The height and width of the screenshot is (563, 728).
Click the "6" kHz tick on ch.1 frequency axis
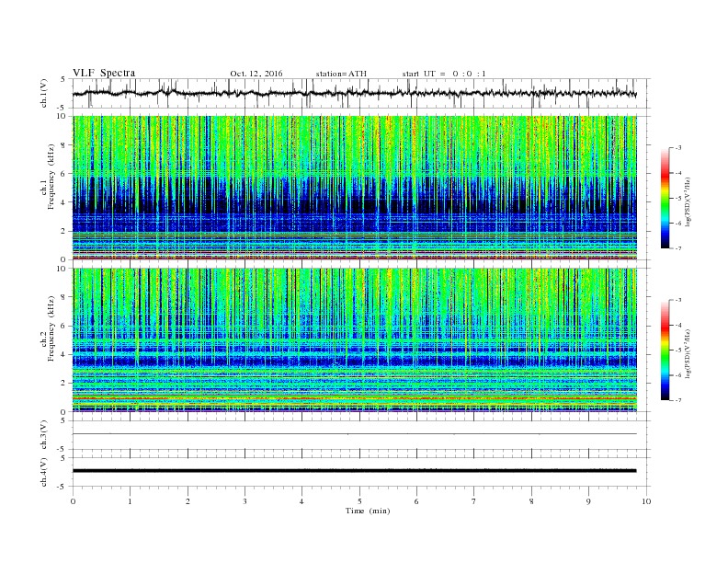64,174
